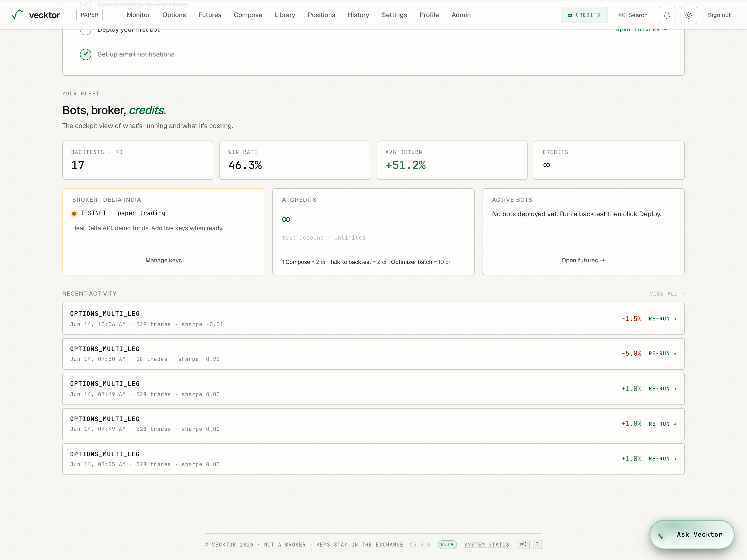Click the vecktor logo icon
This screenshot has height=560, width=747.
pyautogui.click(x=17, y=15)
